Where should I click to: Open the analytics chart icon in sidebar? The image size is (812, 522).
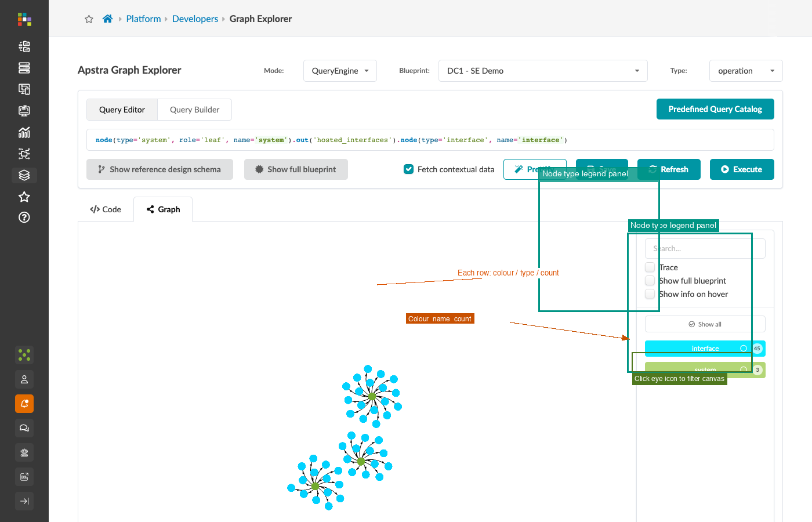tap(24, 132)
